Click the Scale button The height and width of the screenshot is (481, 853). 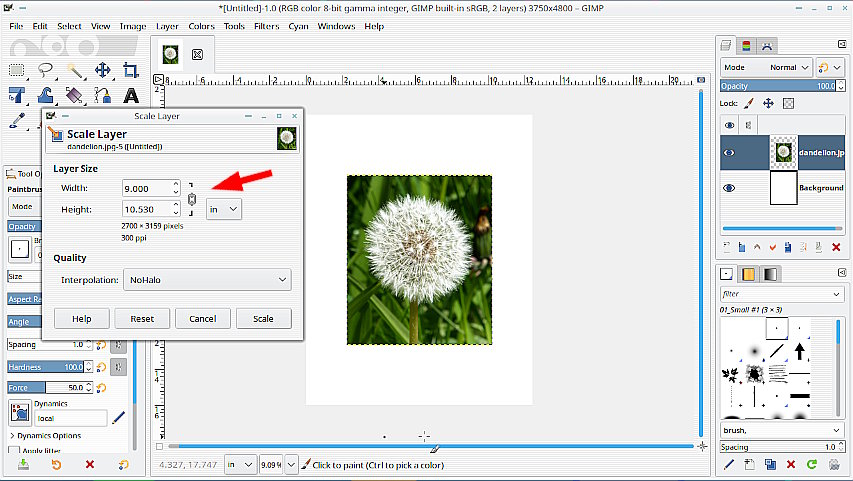(263, 319)
